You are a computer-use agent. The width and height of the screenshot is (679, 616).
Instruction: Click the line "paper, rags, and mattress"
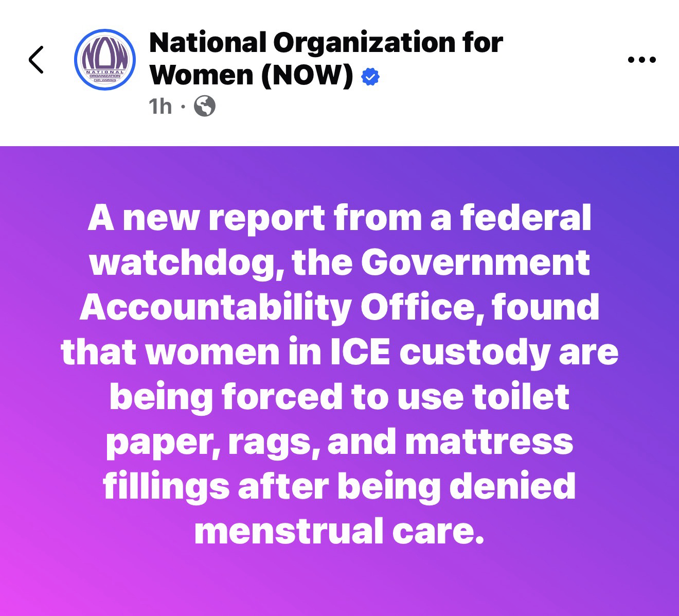(x=339, y=442)
